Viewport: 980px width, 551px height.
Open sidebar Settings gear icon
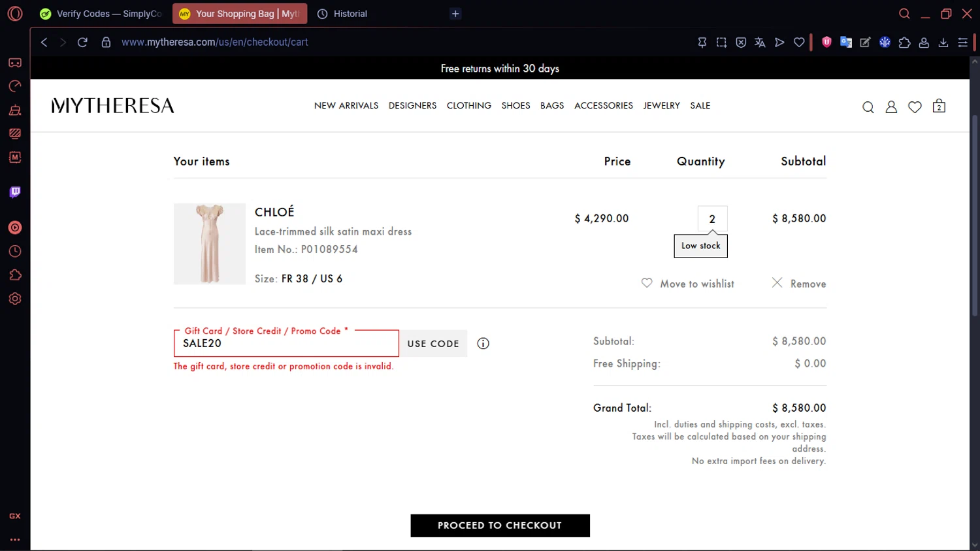(15, 299)
